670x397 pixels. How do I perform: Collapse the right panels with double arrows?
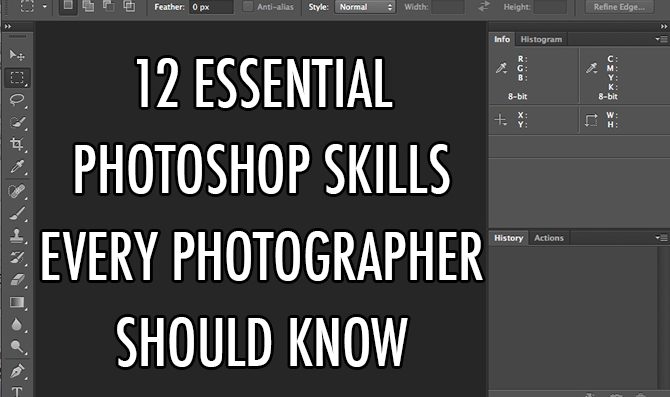[x=664, y=26]
